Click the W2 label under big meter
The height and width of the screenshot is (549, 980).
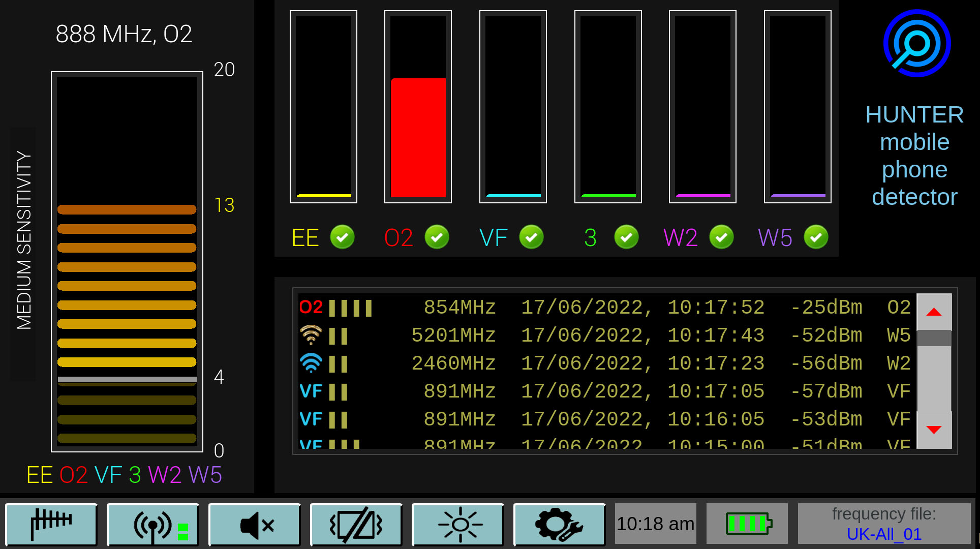tap(165, 475)
